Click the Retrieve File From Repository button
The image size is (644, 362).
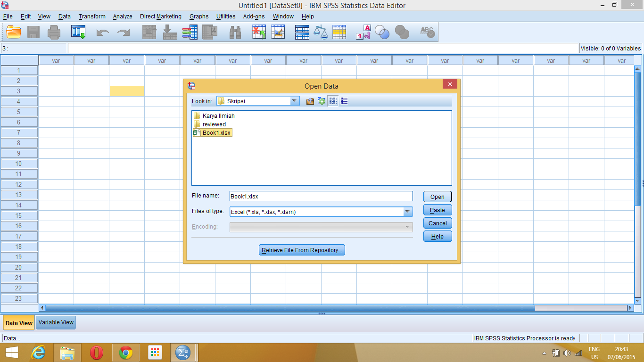(301, 250)
